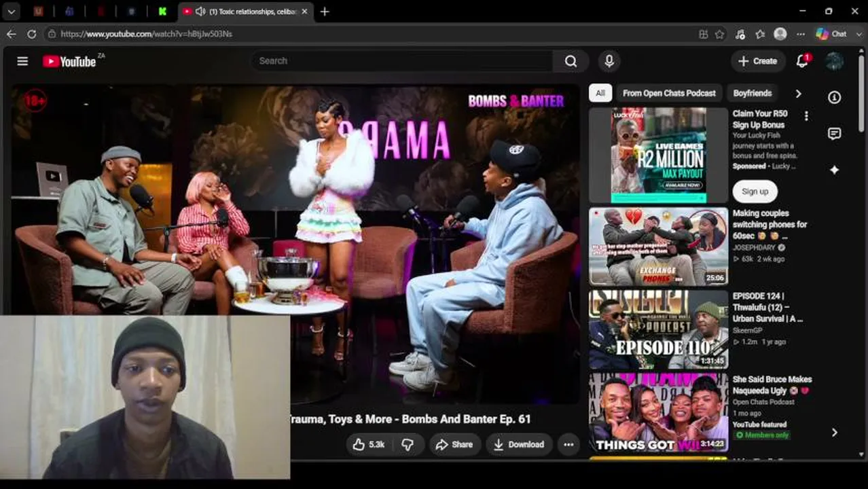The height and width of the screenshot is (489, 868).
Task: Open the comments panel icon in sidebar
Action: (x=834, y=134)
